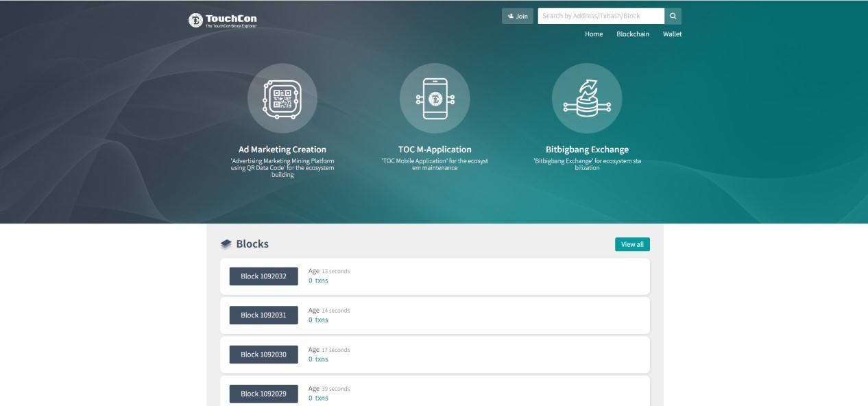Open the Bitbigbang Exchange coin stack icon

pos(587,99)
